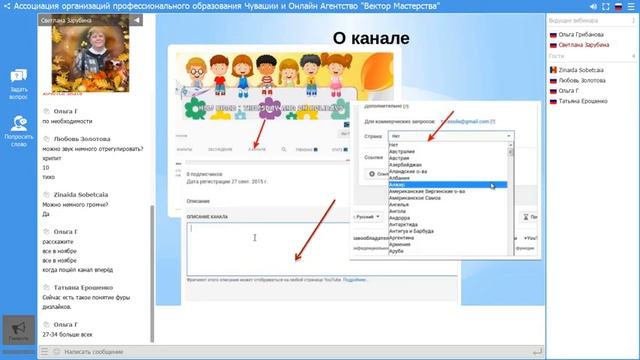Click chat message 'когда пошёл канал вперёд'
640x360 pixels.
coord(78,270)
